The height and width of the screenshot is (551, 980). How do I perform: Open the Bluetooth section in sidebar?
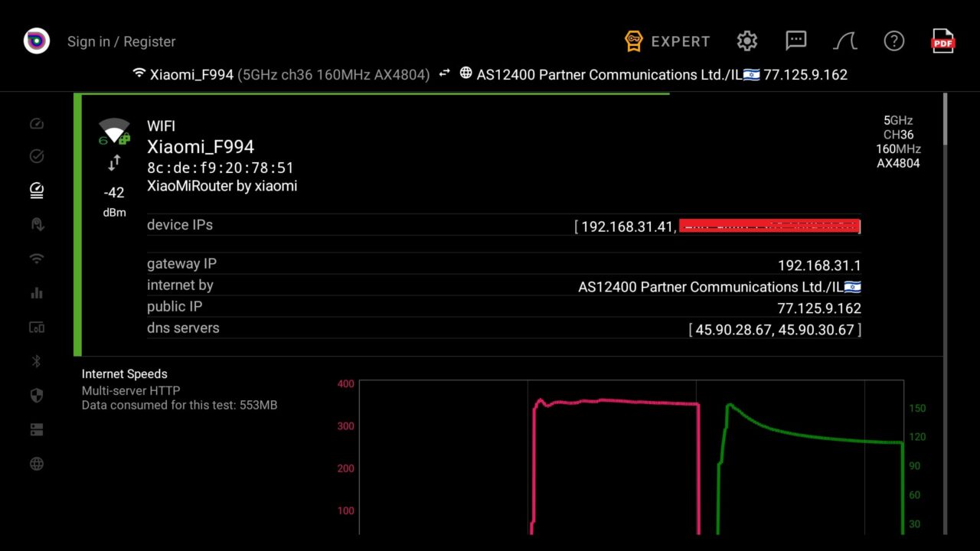[x=36, y=361]
